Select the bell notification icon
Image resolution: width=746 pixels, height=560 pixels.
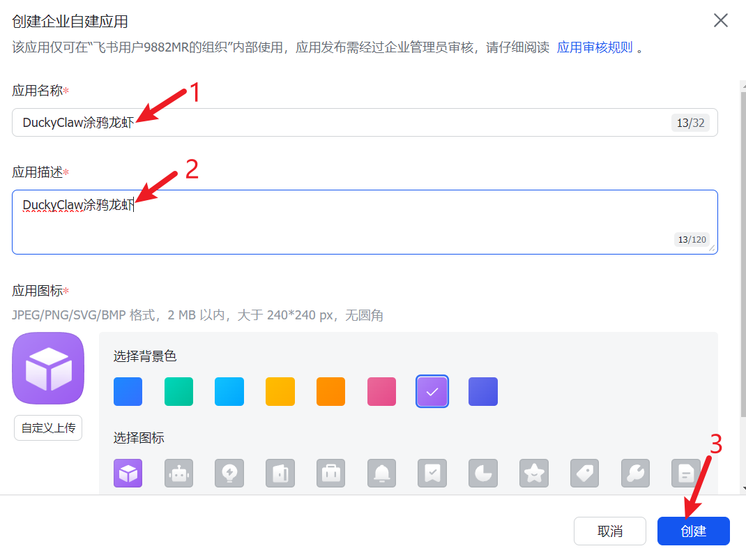click(x=381, y=473)
